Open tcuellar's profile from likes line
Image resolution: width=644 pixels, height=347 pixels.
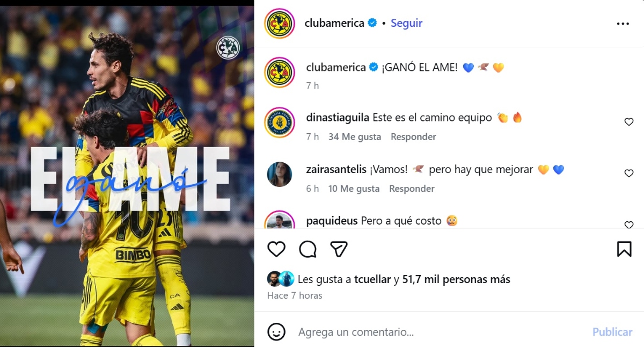coord(373,279)
